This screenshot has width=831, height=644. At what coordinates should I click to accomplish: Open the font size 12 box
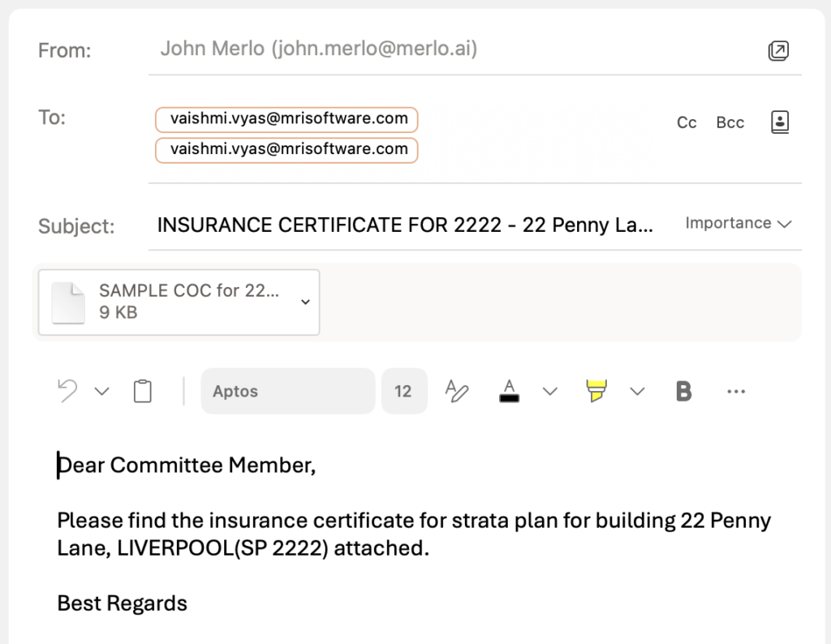coord(404,392)
